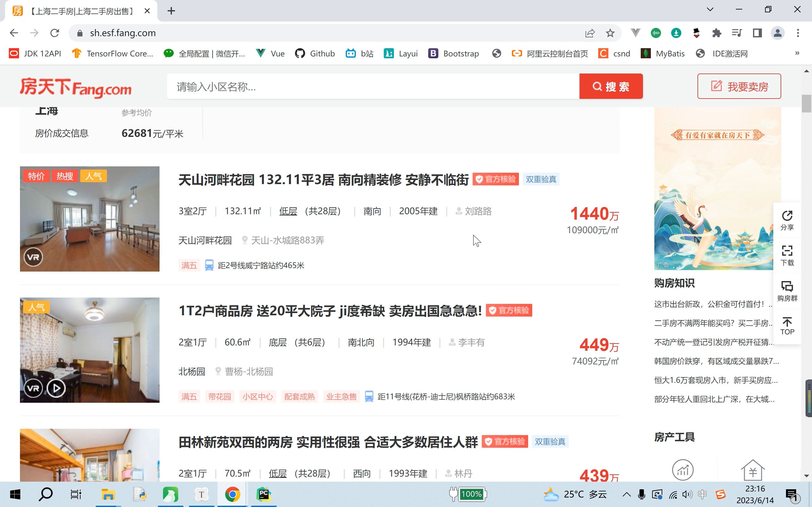This screenshot has width=812, height=507.
Task: Click the 分享 (Share) icon on right panel
Action: tap(788, 221)
